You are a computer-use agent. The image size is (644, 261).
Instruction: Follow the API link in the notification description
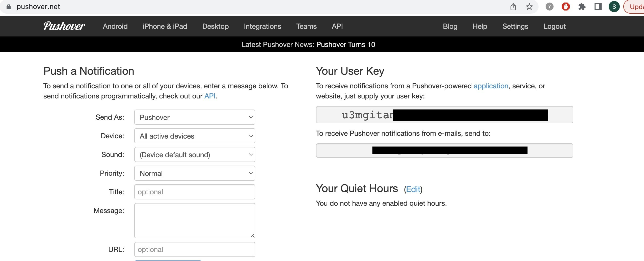[x=210, y=96]
